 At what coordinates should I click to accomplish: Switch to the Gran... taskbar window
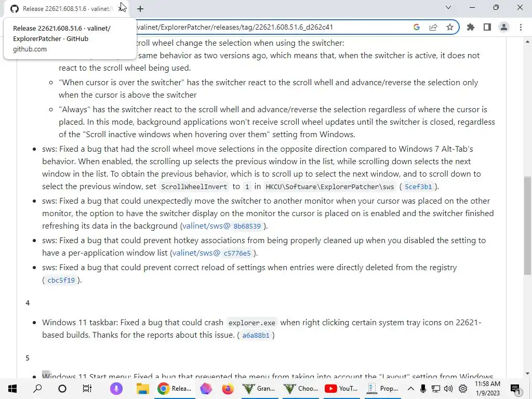click(260, 389)
